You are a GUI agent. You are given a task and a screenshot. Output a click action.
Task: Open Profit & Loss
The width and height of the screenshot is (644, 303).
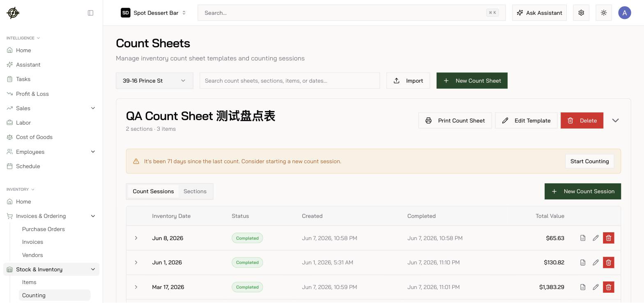tap(51, 94)
